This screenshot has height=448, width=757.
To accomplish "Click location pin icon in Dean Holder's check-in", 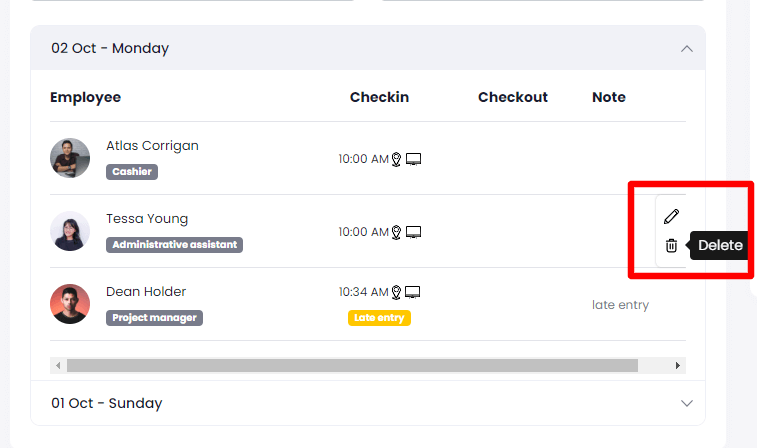I will 396,292.
